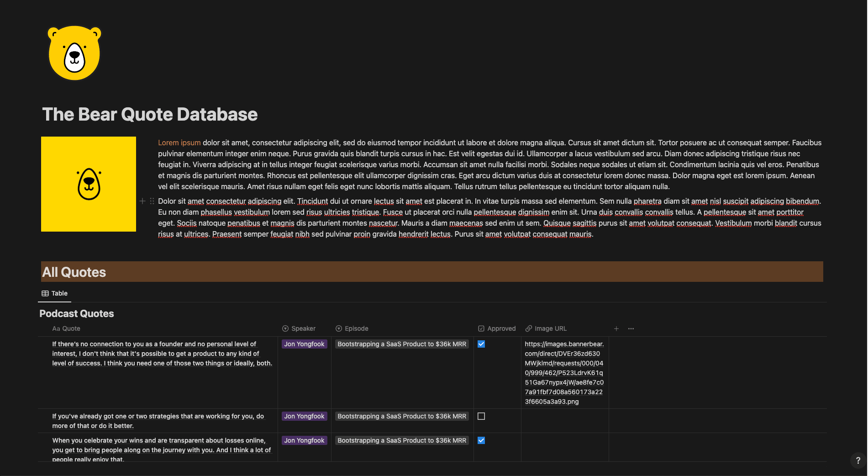Add a new property column with plus

(616, 328)
